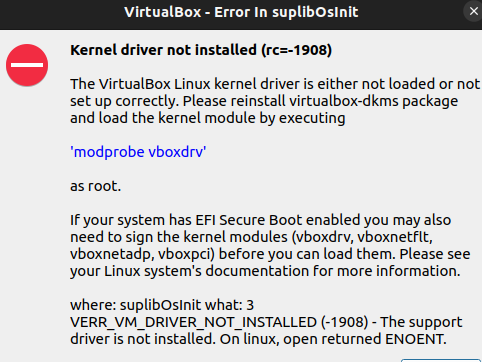Click the word 'ENOENT' in last line

click(415, 339)
